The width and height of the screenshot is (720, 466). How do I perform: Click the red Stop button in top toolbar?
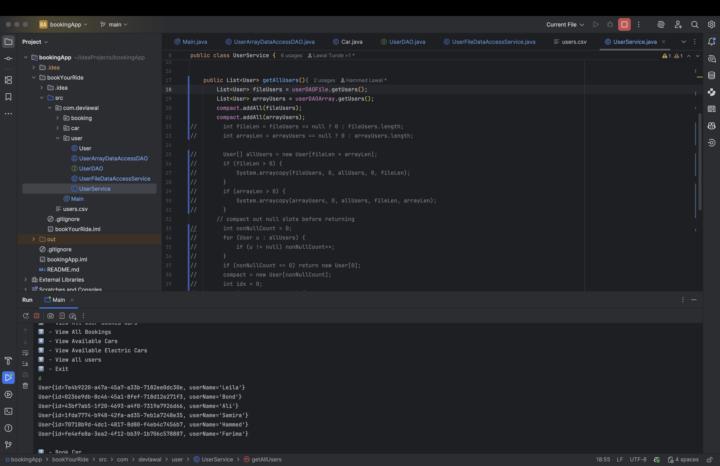pos(624,24)
